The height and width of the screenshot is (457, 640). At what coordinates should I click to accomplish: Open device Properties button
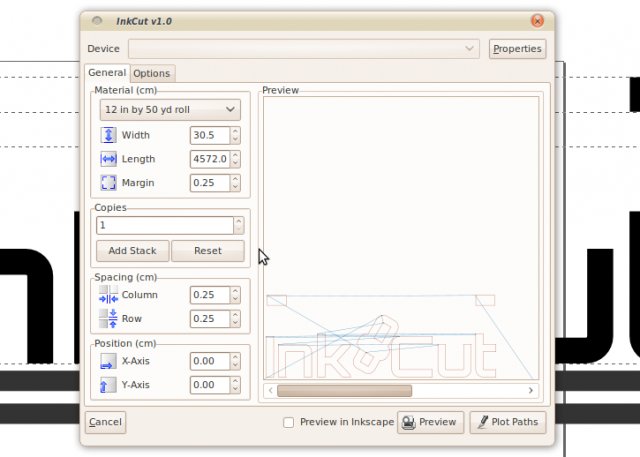pyautogui.click(x=517, y=49)
